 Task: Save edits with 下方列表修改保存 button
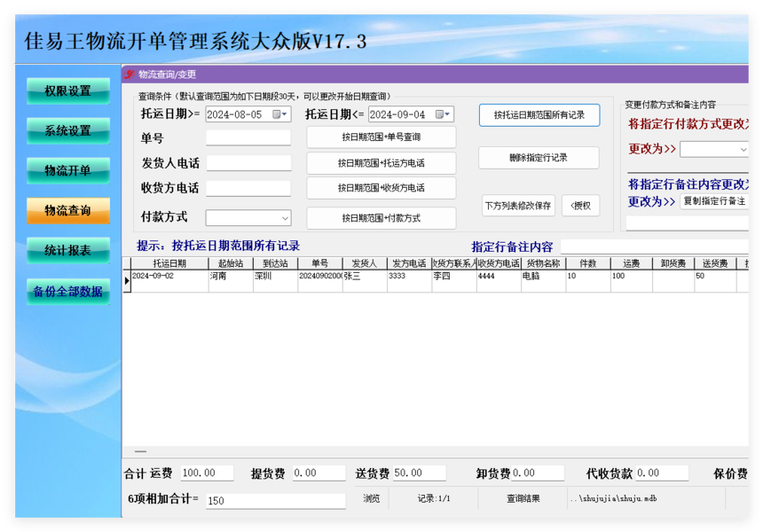(x=518, y=206)
